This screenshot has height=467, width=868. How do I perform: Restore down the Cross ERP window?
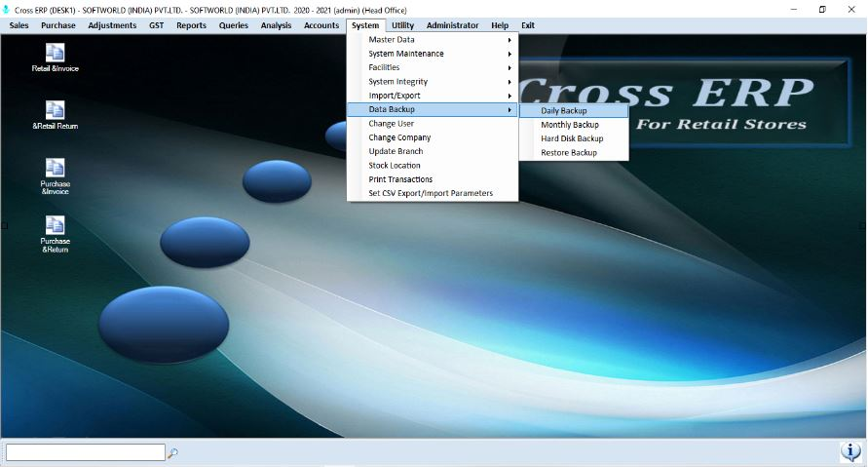pos(822,10)
